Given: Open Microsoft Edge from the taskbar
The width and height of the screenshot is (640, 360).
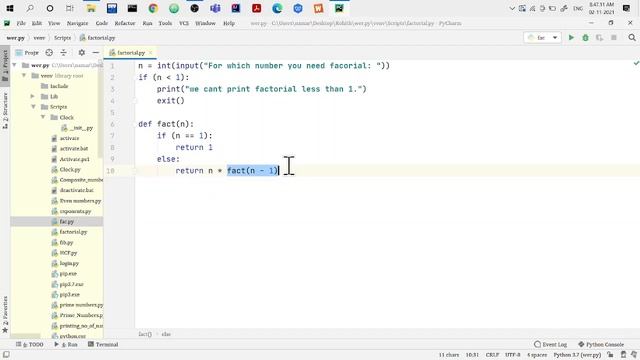Looking at the screenshot, I should click(277, 8).
